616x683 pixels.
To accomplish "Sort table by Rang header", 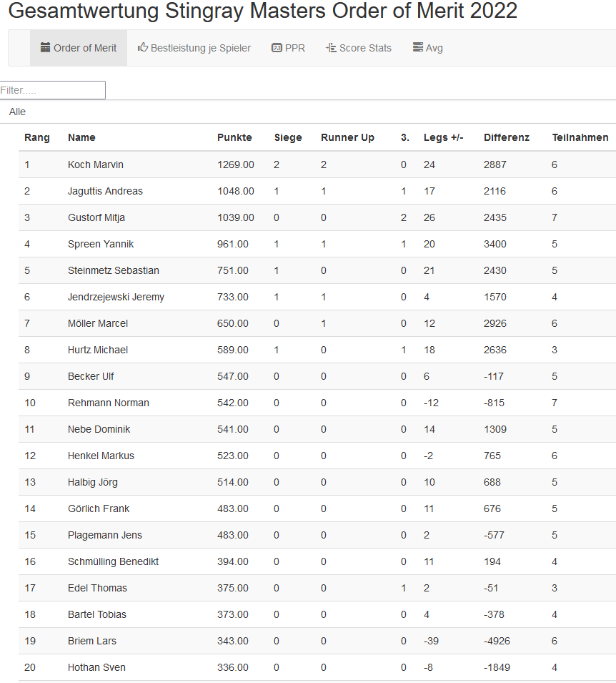I will point(37,137).
